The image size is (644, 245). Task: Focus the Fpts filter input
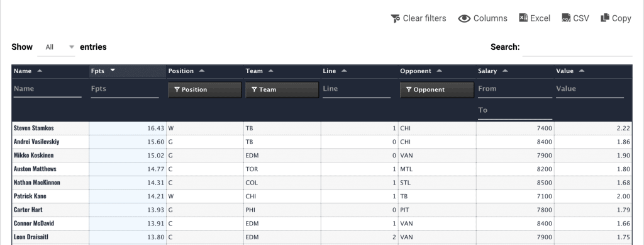(125, 89)
